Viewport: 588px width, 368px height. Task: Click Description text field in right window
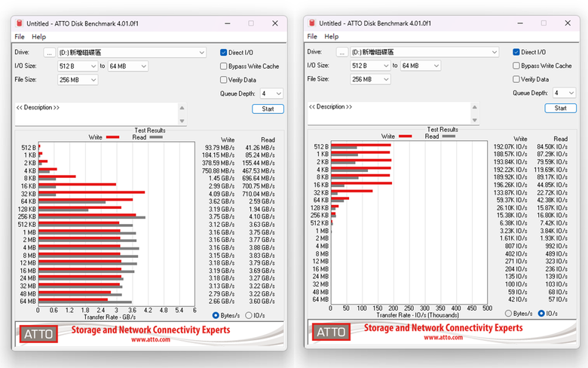(x=389, y=113)
